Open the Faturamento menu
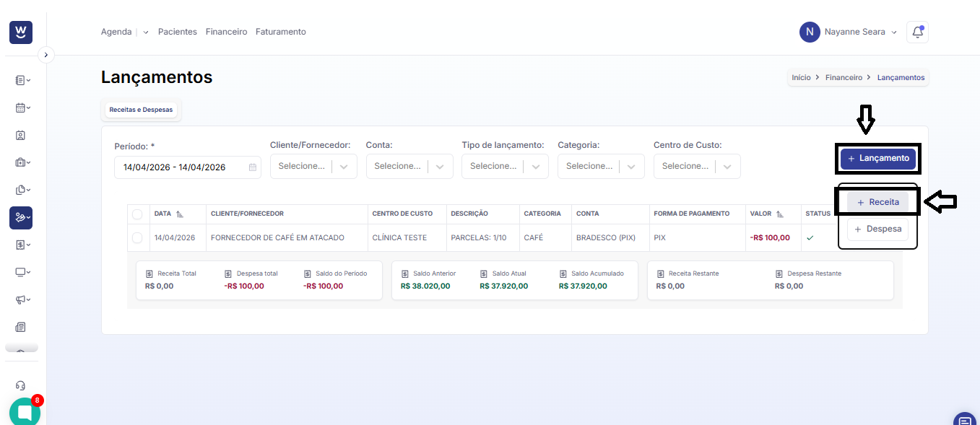 281,32
